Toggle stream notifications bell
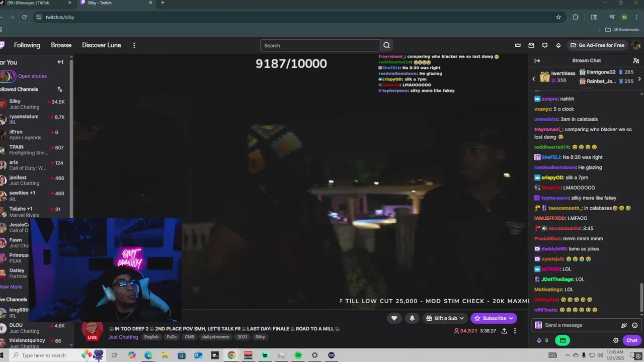This screenshot has width=644, height=362. (x=412, y=318)
